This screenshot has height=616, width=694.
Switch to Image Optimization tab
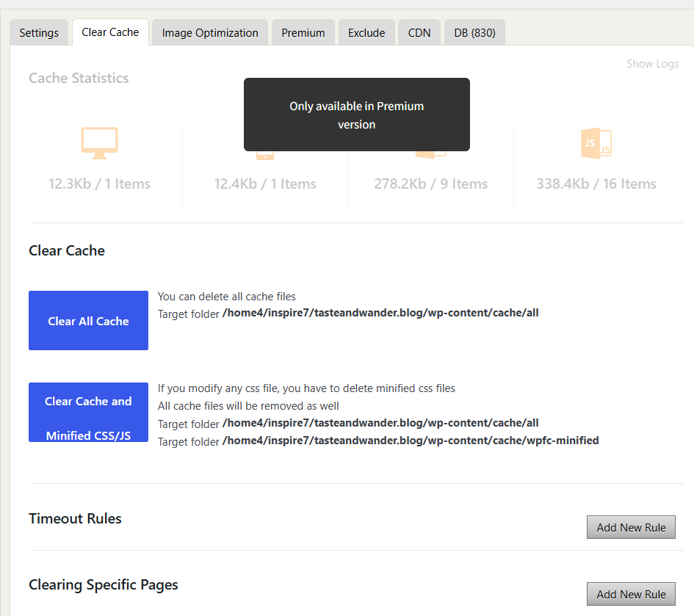210,33
